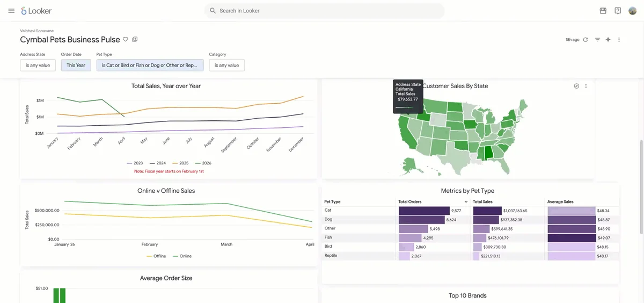644x303 pixels.
Task: Toggle the 2023 series in legend
Action: pos(134,163)
